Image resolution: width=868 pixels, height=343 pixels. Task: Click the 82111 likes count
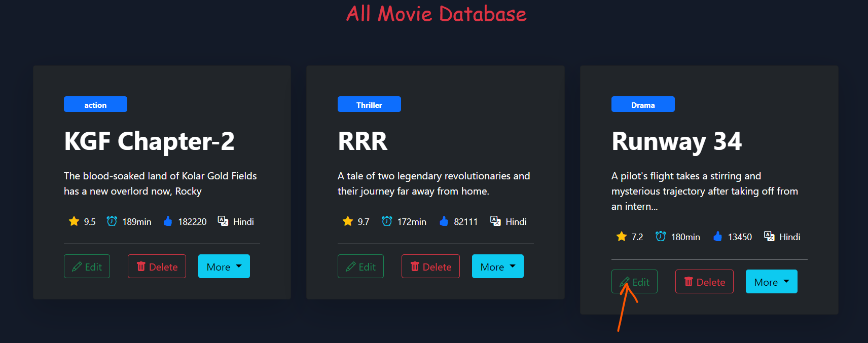point(466,222)
